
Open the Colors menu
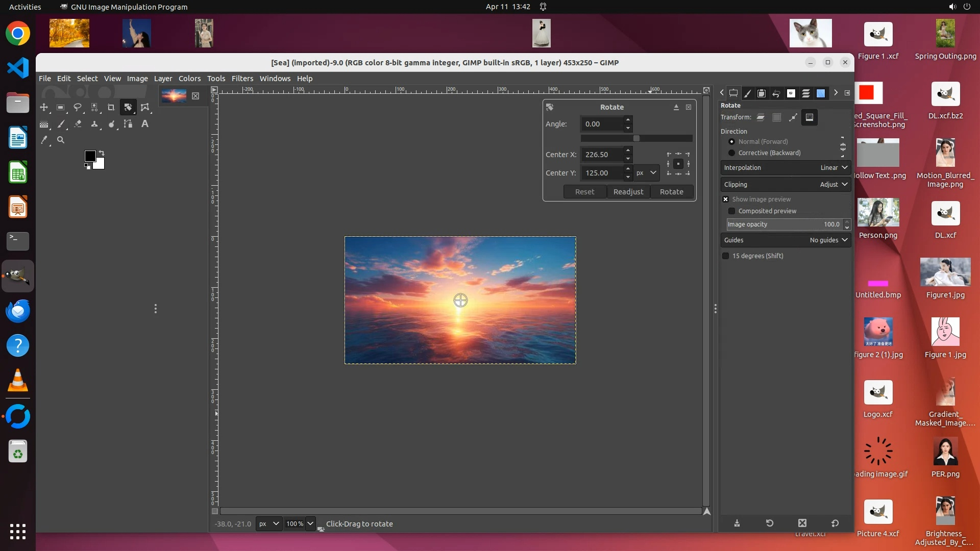coord(189,79)
